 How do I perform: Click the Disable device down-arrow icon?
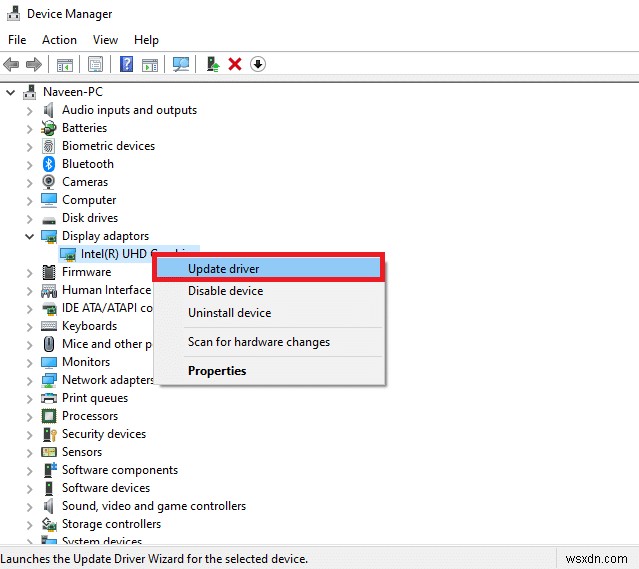tap(258, 64)
